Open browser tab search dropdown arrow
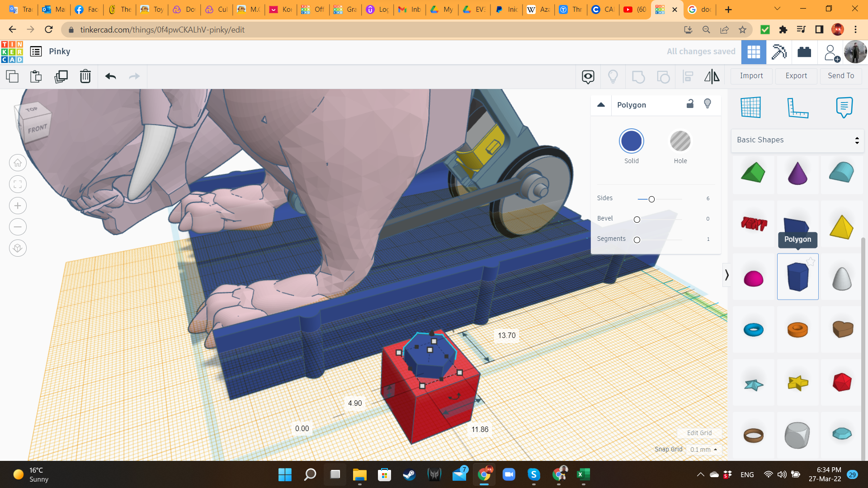868x488 pixels. click(x=778, y=9)
